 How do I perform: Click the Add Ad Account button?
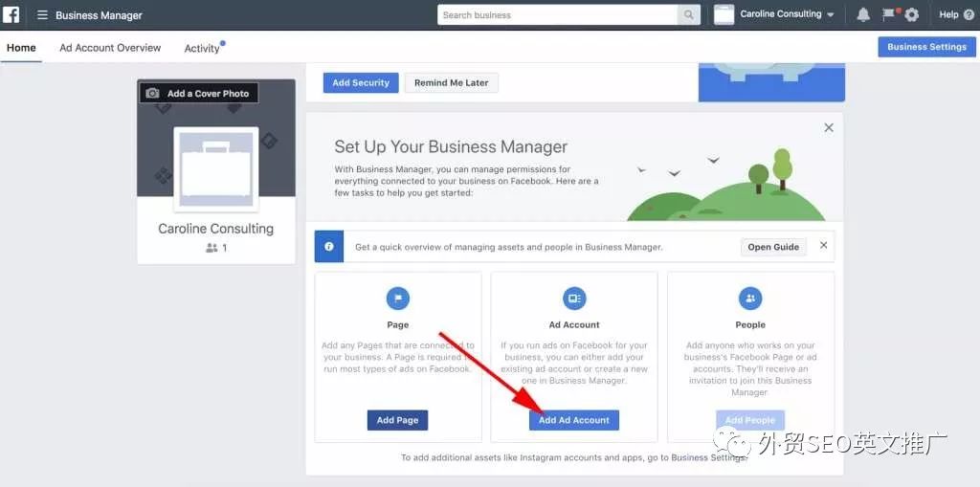coord(574,420)
